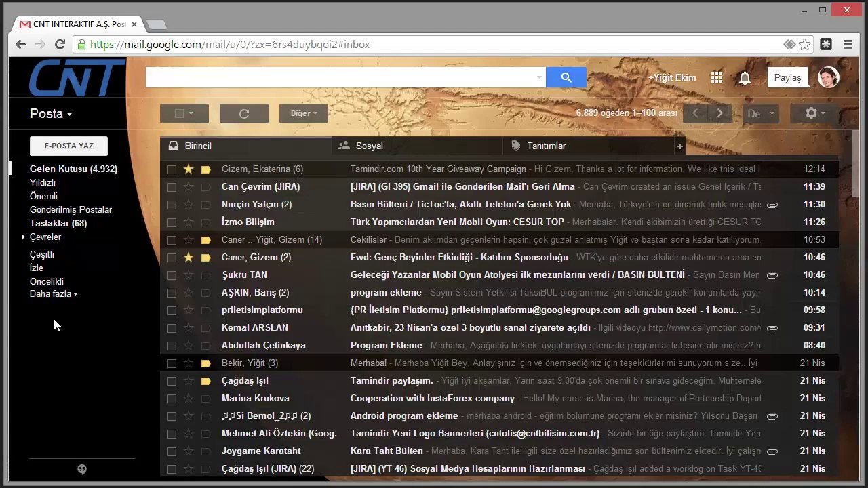This screenshot has width=868, height=488.
Task: Open the Hangouts chat icon in the sidebar
Action: coord(82,469)
